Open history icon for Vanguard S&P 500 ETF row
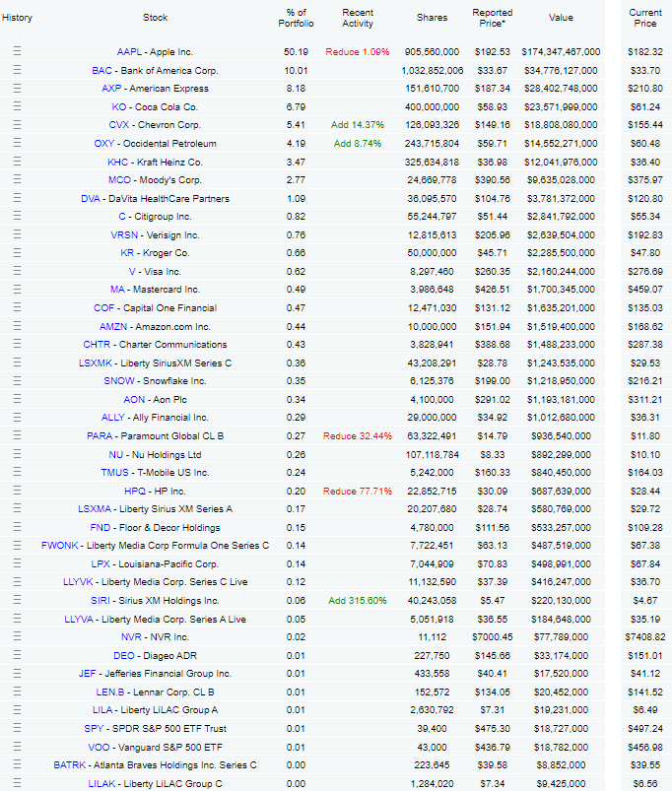Screen dimensions: 672x791 17,747
